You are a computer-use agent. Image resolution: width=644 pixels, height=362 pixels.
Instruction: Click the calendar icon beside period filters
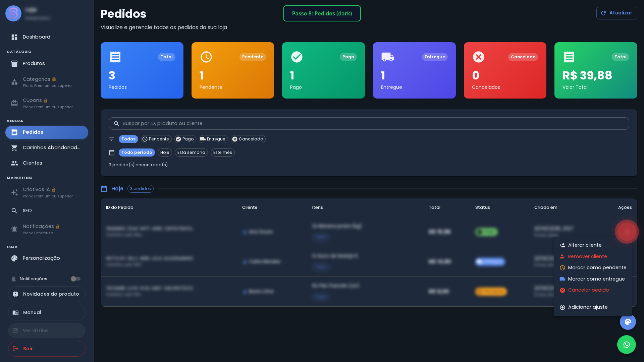pyautogui.click(x=112, y=153)
